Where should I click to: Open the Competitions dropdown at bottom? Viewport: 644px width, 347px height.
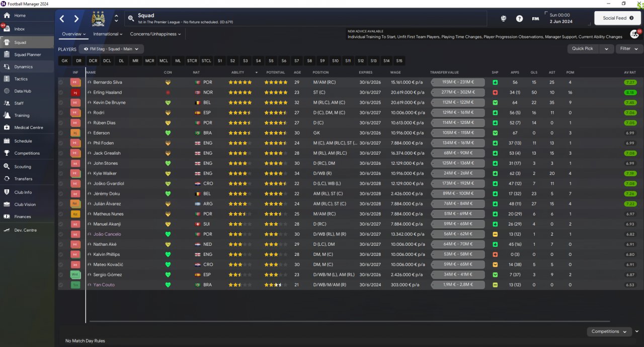click(609, 331)
